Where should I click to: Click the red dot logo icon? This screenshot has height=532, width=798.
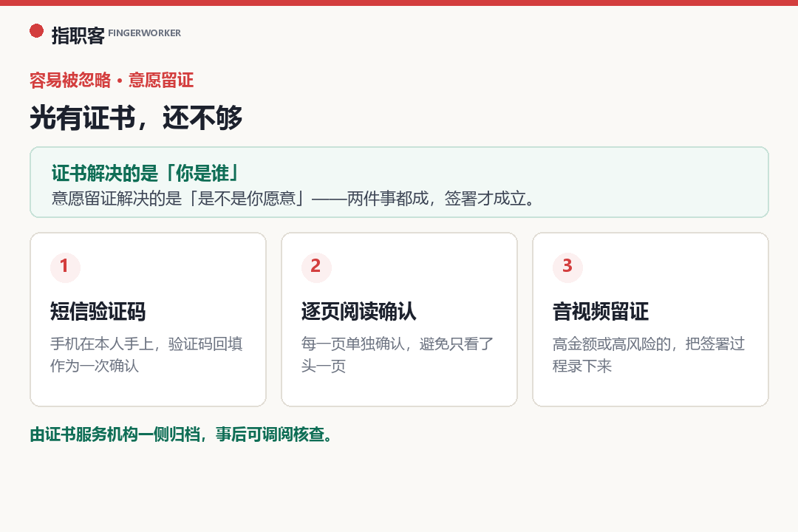click(37, 31)
